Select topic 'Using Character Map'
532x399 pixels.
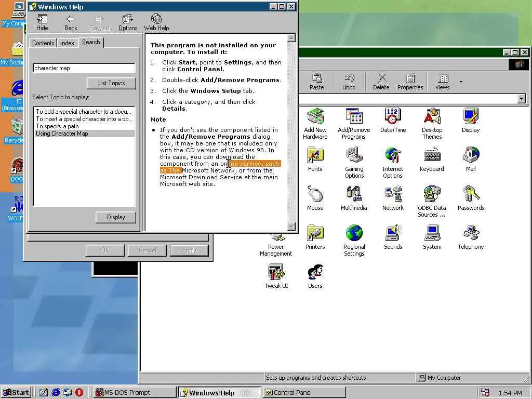[85, 134]
